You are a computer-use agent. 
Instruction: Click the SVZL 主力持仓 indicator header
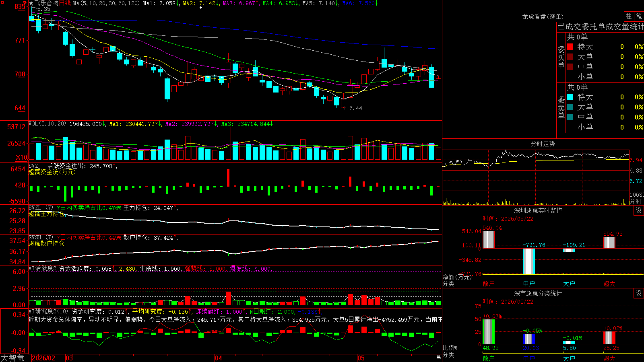click(x=103, y=208)
